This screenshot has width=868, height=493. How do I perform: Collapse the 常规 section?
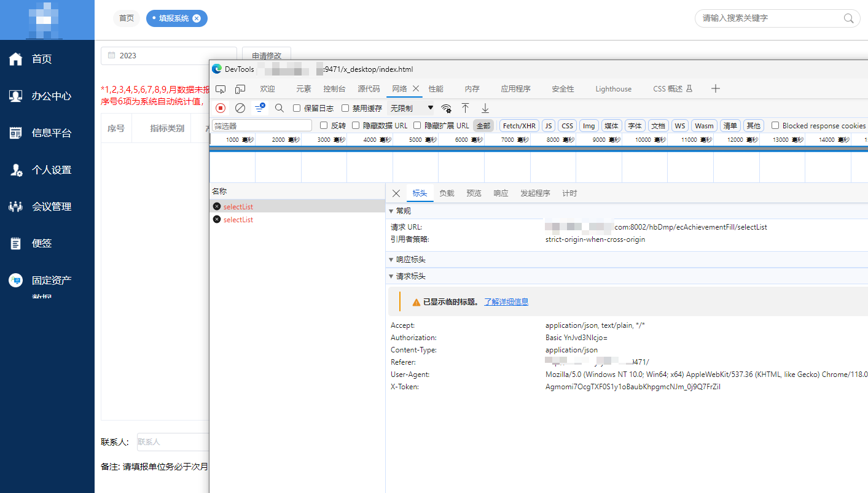point(392,211)
